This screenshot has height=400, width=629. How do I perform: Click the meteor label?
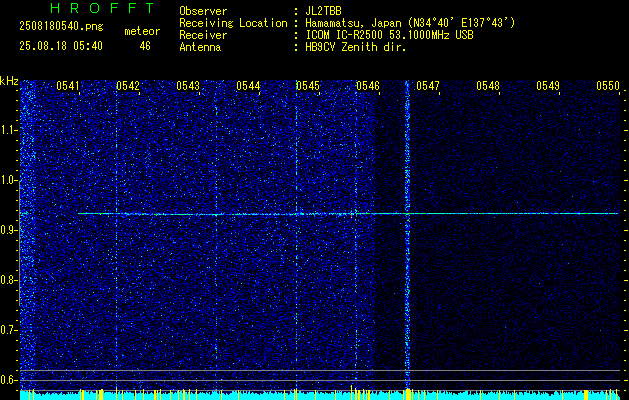coord(142,31)
